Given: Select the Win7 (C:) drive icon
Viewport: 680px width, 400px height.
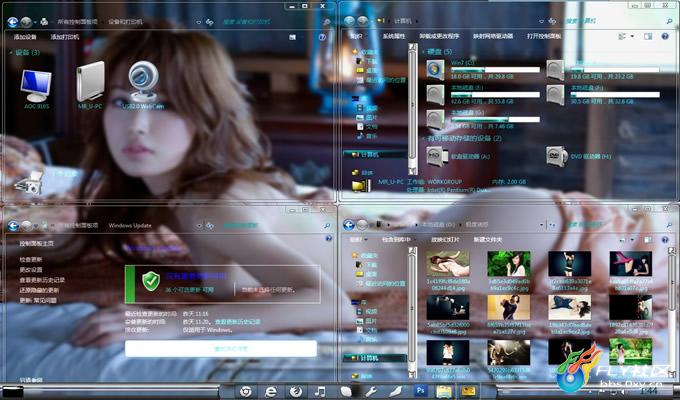Looking at the screenshot, I should click(x=435, y=70).
